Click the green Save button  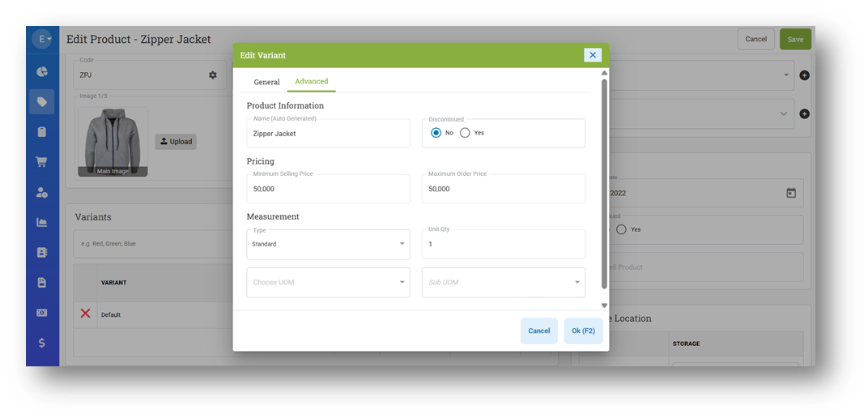click(x=795, y=40)
